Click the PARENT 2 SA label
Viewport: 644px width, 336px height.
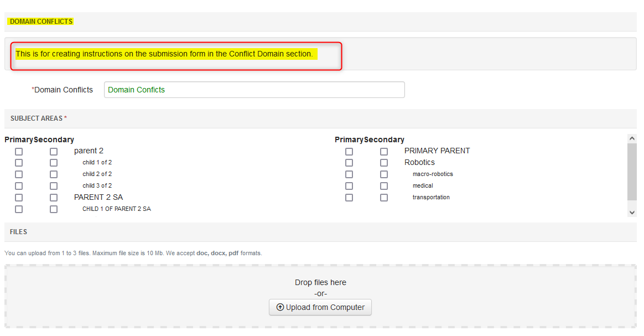(x=98, y=197)
